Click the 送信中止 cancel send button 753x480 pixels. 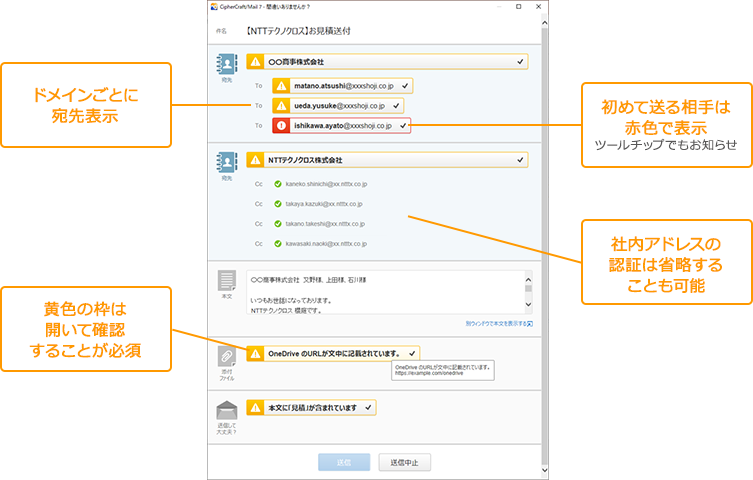[x=404, y=462]
